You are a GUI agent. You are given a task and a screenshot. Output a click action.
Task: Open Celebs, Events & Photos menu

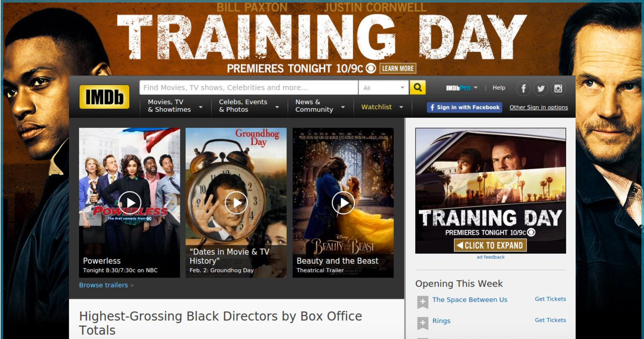point(249,106)
